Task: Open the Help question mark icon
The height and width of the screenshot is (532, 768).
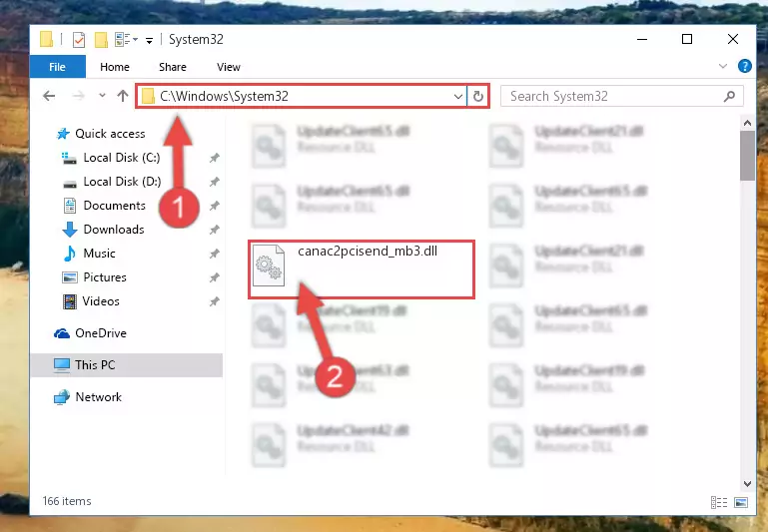Action: (x=744, y=66)
